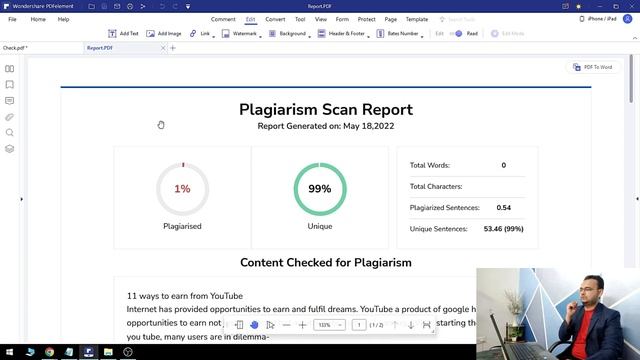Click the page number input field
Screen dimensions: 640x360
[x=359, y=325]
